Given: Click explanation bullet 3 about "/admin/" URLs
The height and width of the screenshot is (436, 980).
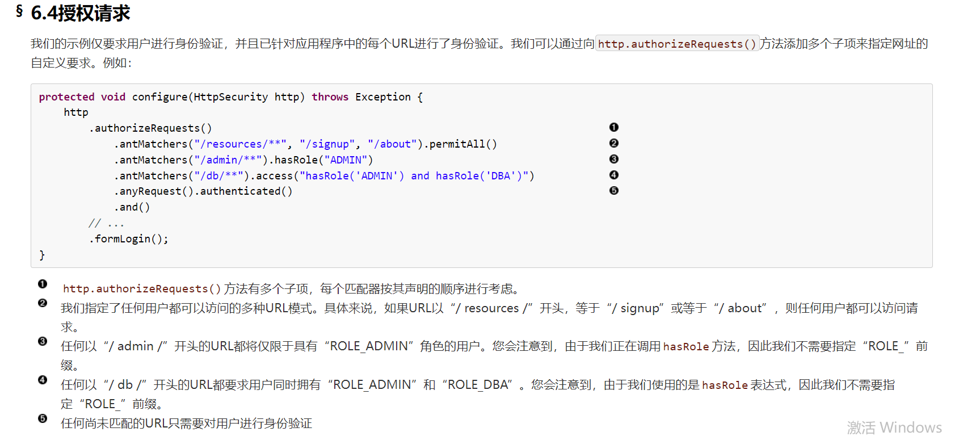Looking at the screenshot, I should [43, 341].
